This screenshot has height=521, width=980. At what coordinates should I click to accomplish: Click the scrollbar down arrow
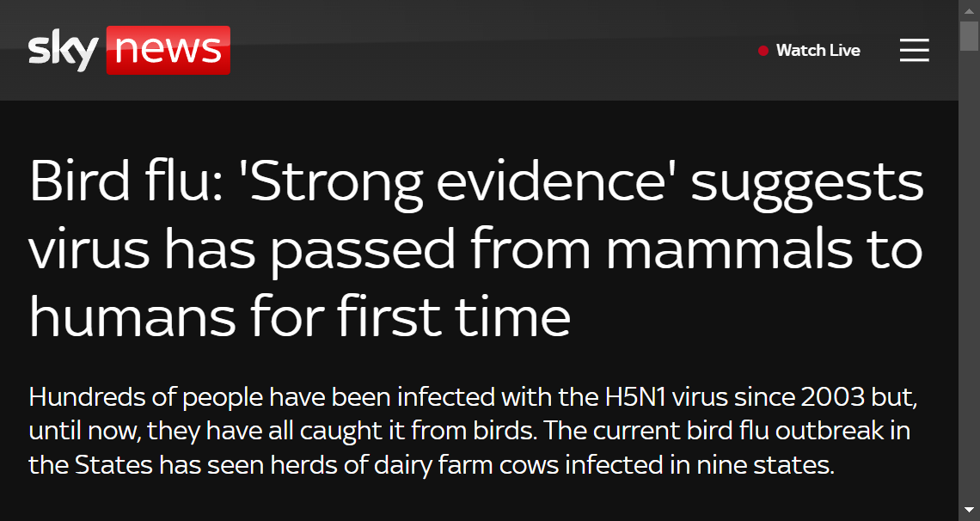pos(969,509)
